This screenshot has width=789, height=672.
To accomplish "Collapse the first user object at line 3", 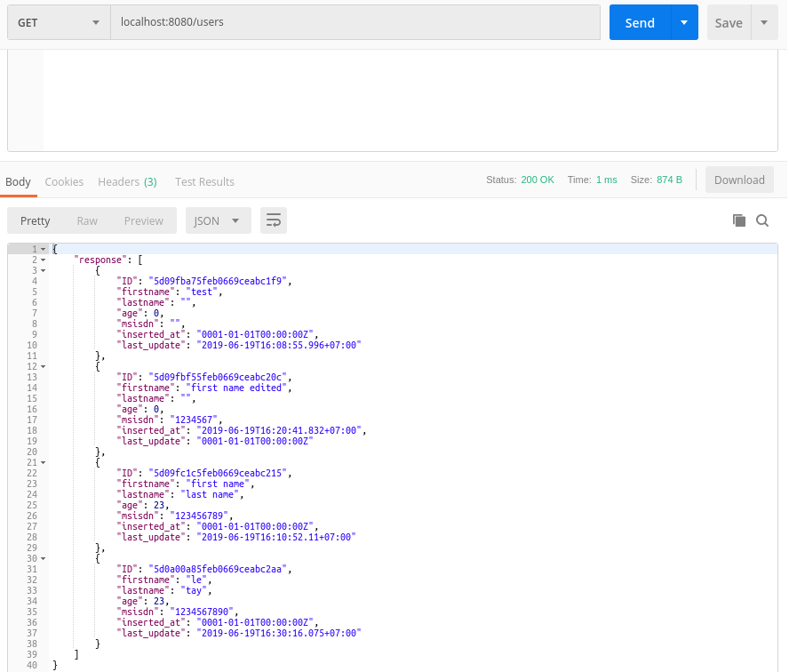I will point(43,270).
